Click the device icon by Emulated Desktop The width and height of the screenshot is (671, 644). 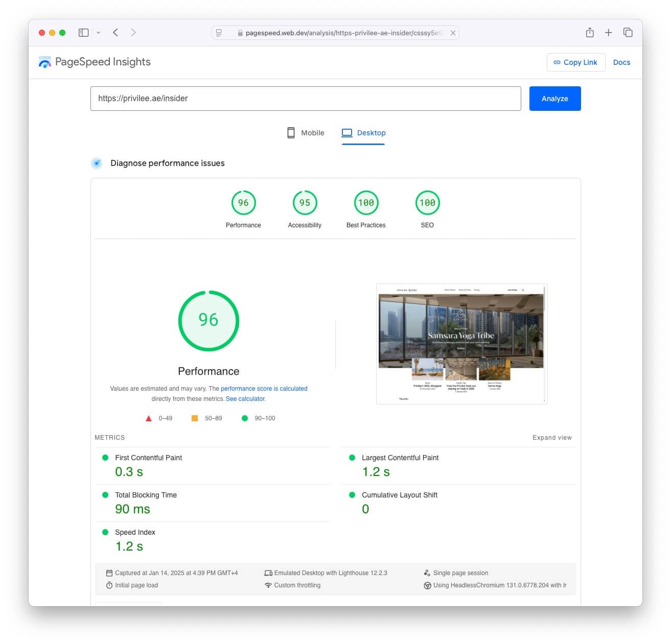tap(268, 573)
